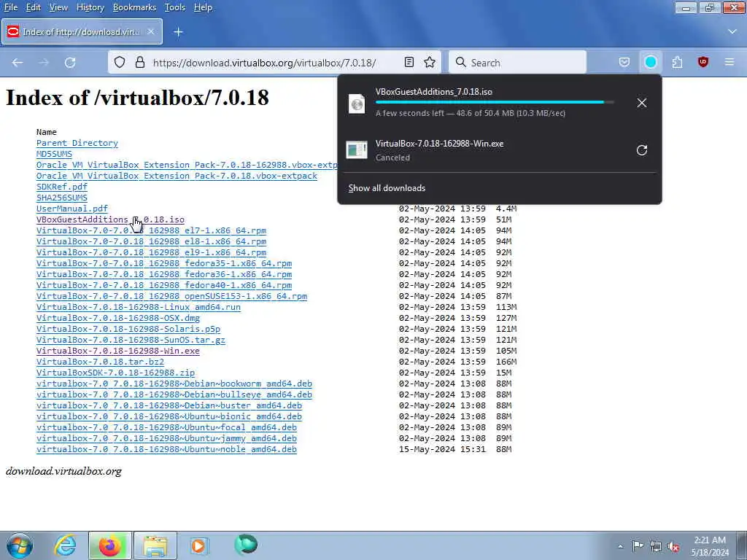Viewport: 747px width, 560px height.
Task: Open the Bookmarks menu
Action: tap(134, 7)
